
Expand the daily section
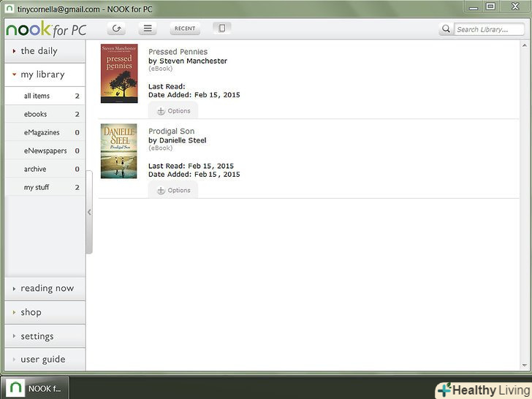pos(45,51)
